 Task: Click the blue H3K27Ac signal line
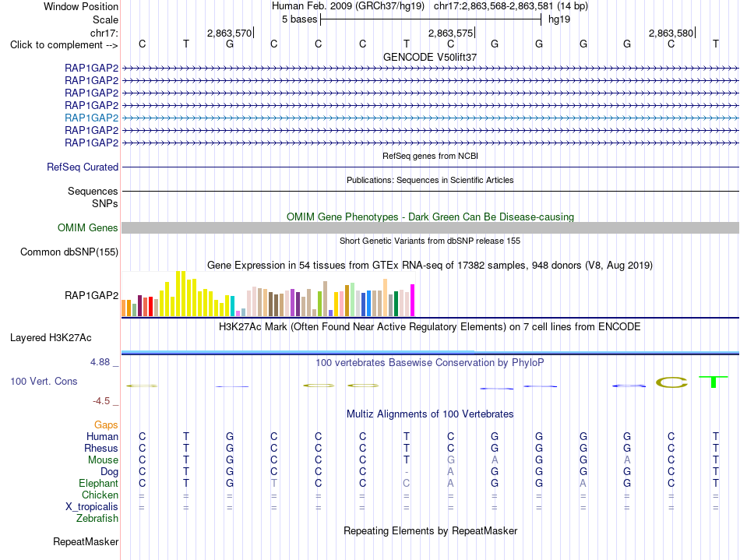(431, 352)
